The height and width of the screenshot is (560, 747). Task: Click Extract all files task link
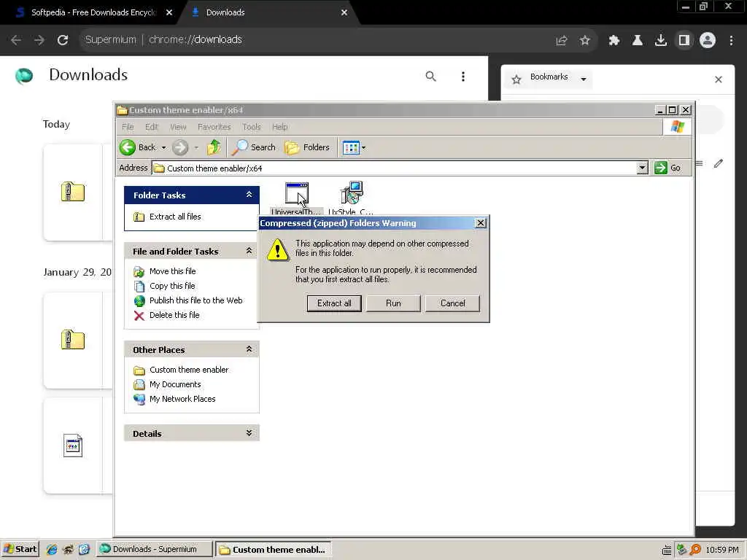pyautogui.click(x=175, y=217)
